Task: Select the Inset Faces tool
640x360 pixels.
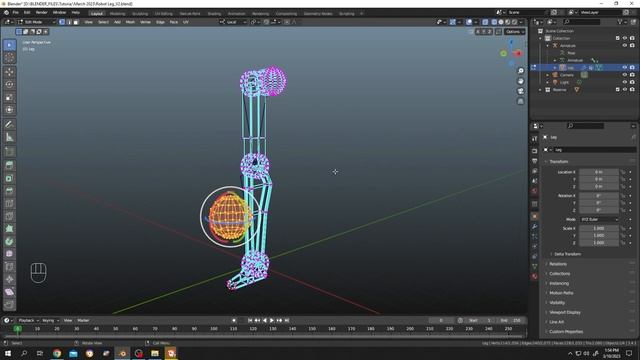Action: (x=9, y=178)
